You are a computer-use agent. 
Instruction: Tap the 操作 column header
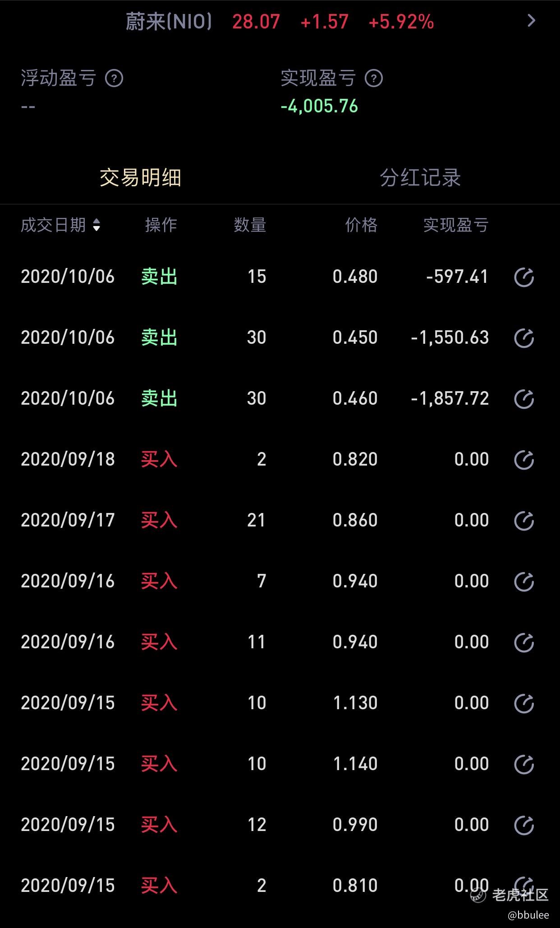click(161, 225)
